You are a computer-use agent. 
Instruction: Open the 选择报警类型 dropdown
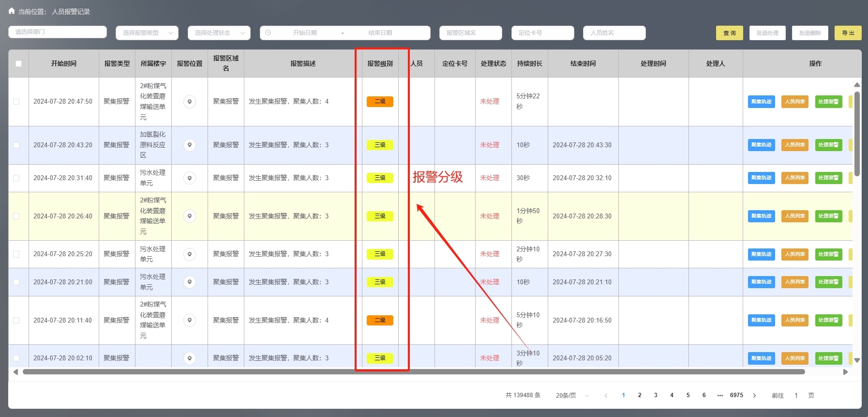coord(147,33)
